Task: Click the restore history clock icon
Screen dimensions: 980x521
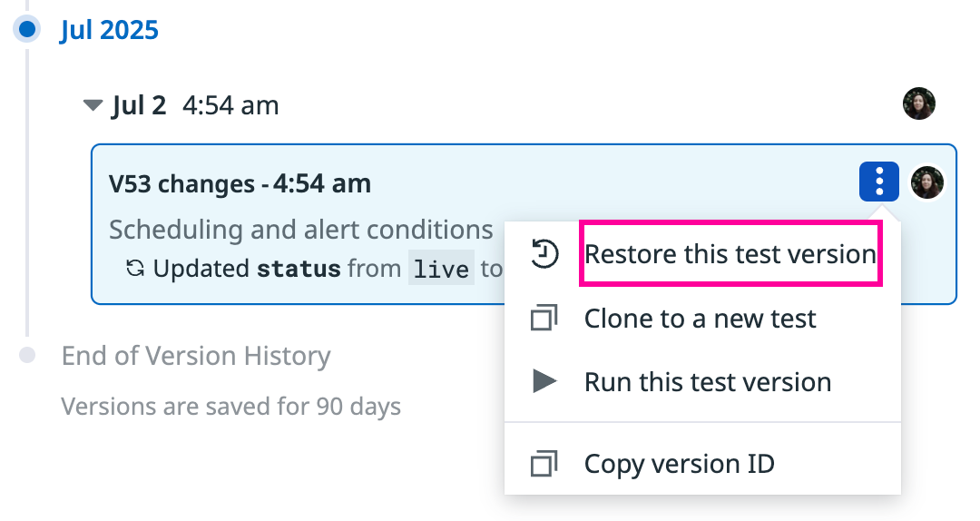Action: pos(544,254)
